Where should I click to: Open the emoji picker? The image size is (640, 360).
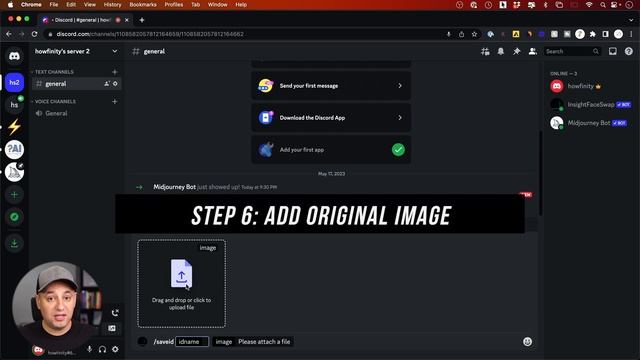[x=527, y=342]
